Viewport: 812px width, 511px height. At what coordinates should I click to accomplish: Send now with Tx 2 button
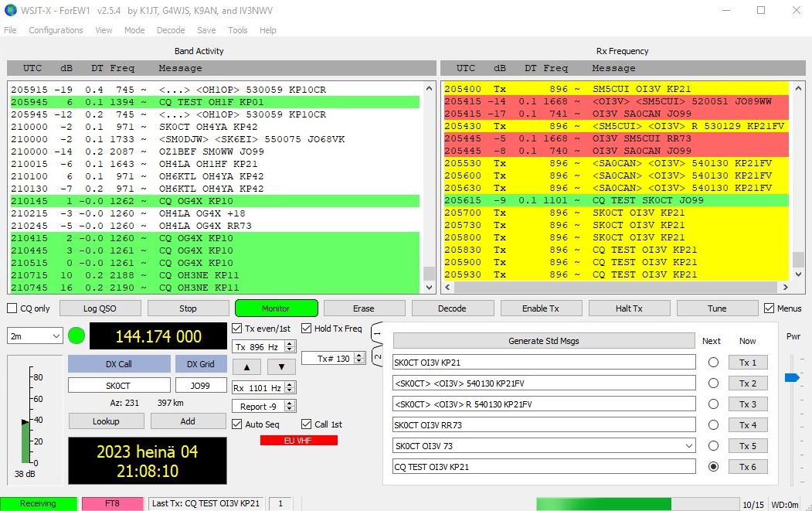(748, 383)
